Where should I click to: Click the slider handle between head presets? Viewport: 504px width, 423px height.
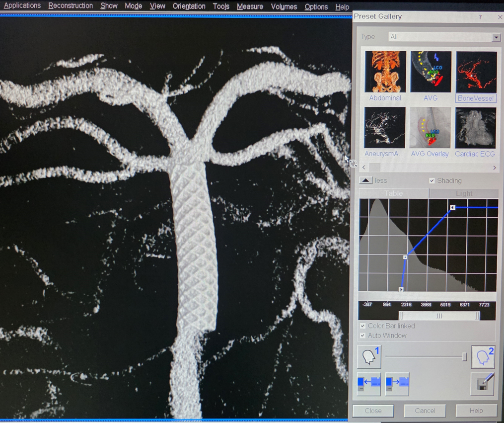464,357
